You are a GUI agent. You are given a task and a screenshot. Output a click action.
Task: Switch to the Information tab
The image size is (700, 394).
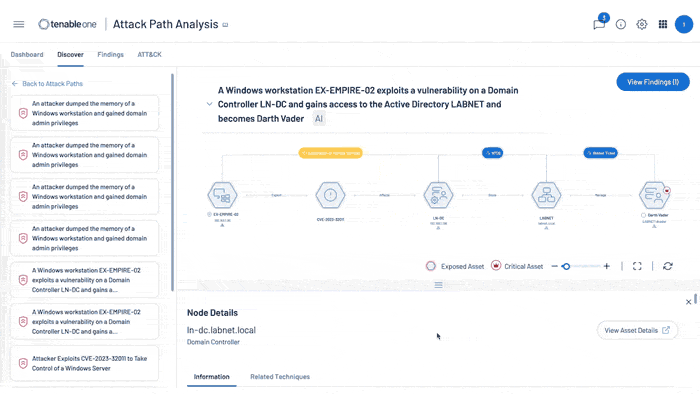[x=212, y=377]
